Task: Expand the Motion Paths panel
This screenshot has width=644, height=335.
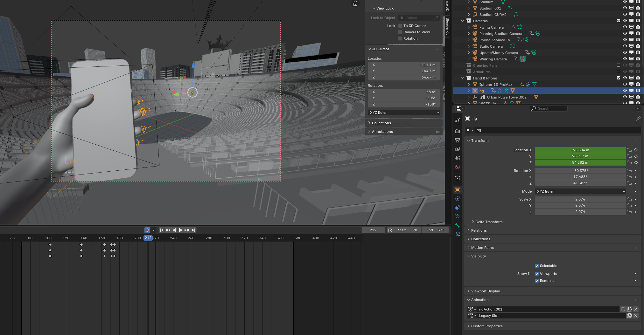Action: [x=482, y=248]
